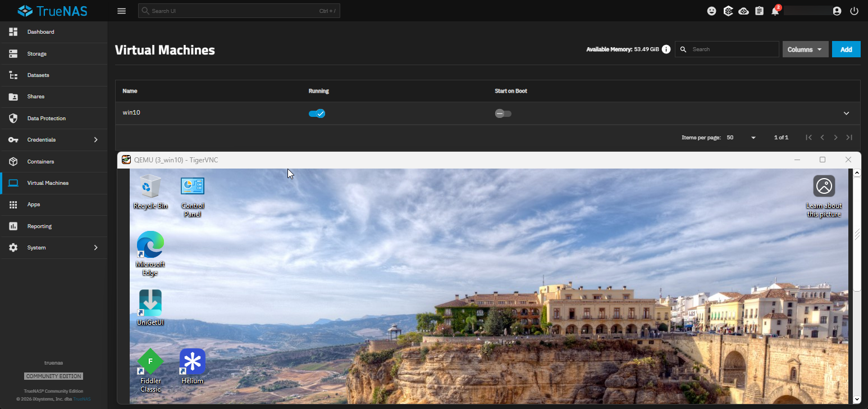Enable Start on Boot for win10
868x409 pixels.
point(503,113)
